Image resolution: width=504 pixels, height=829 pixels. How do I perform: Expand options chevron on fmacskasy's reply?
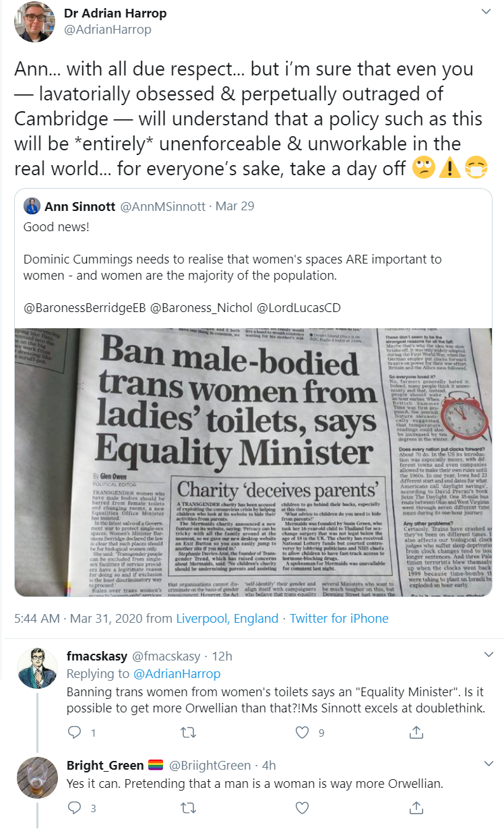tap(489, 654)
